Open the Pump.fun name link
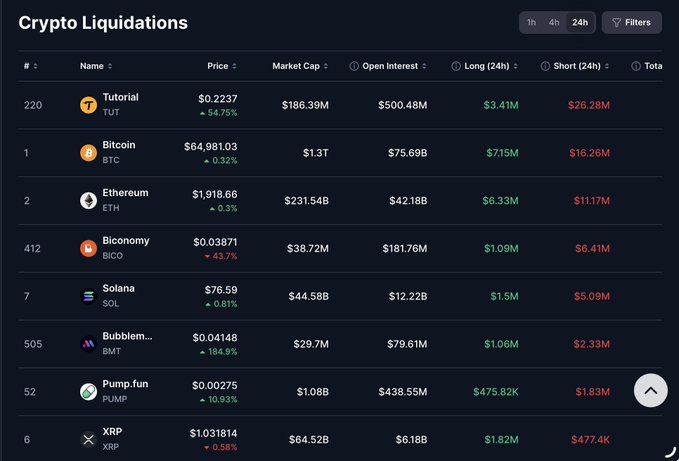Screen dimensions: 679x461 point(125,384)
